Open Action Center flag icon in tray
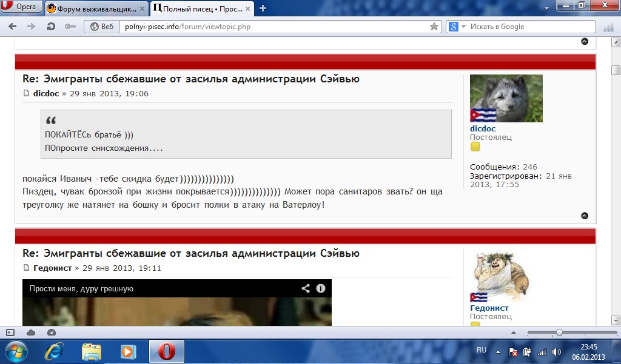Screen dimensions: 621x364 coord(512,351)
